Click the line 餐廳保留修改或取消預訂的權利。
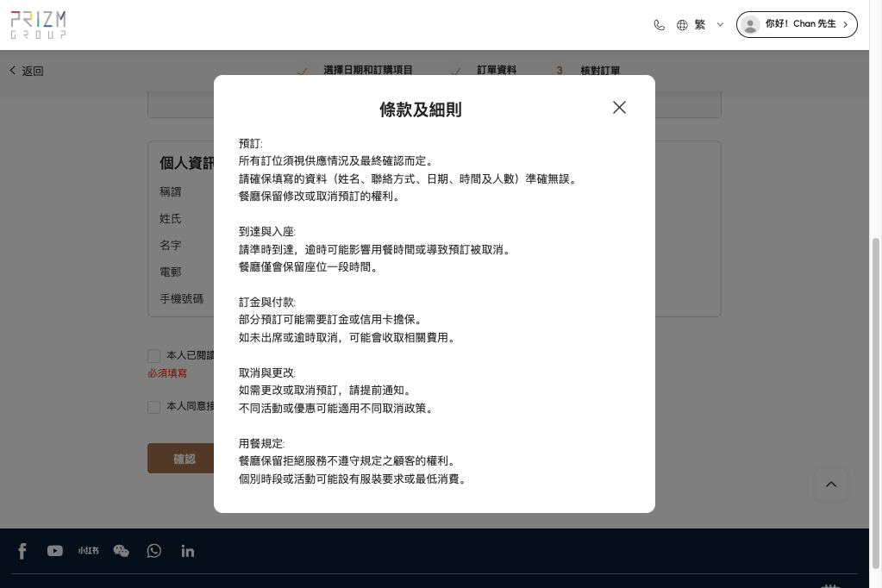The height and width of the screenshot is (588, 882). click(320, 197)
